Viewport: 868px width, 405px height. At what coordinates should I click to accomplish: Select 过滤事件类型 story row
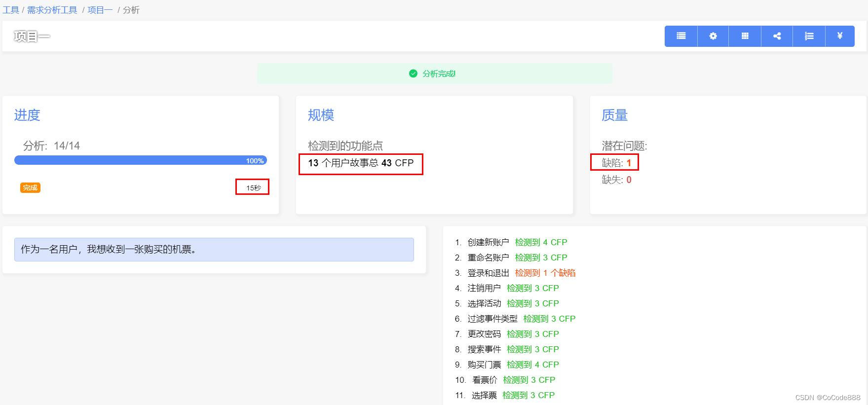point(515,319)
